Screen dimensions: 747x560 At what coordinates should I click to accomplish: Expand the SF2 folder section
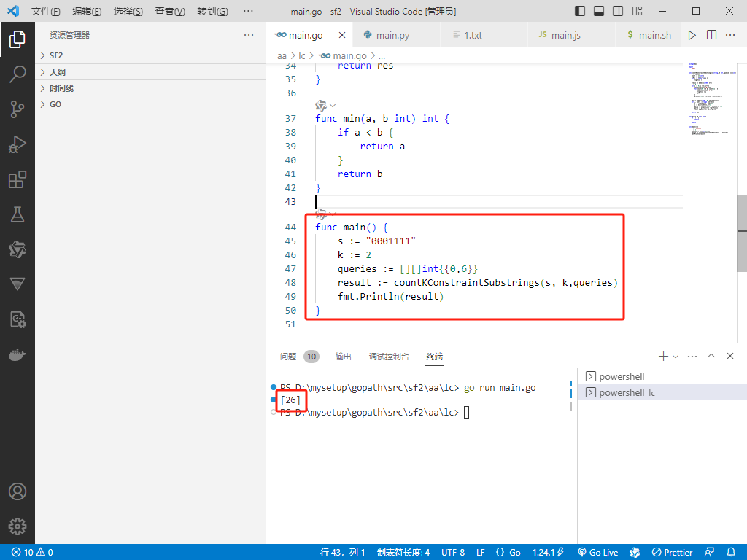click(150, 55)
